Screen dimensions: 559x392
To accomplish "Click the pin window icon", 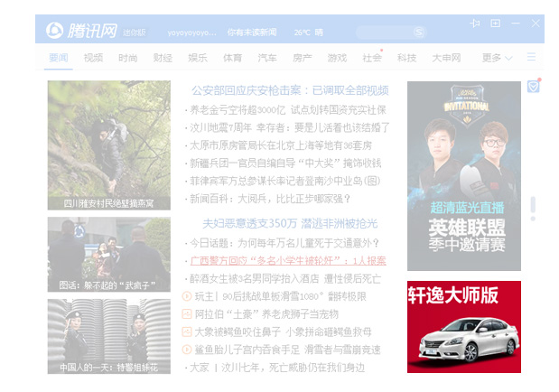I will 476,23.
